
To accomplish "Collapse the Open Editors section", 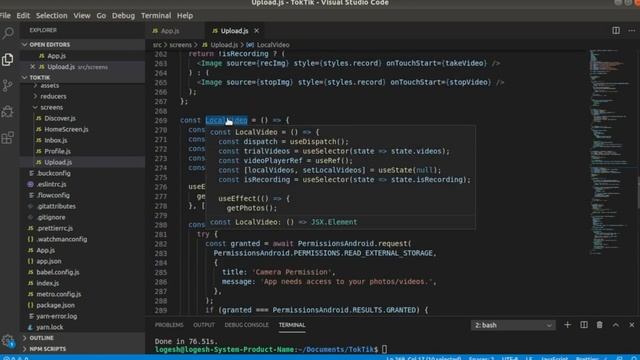I will click(x=83, y=44).
